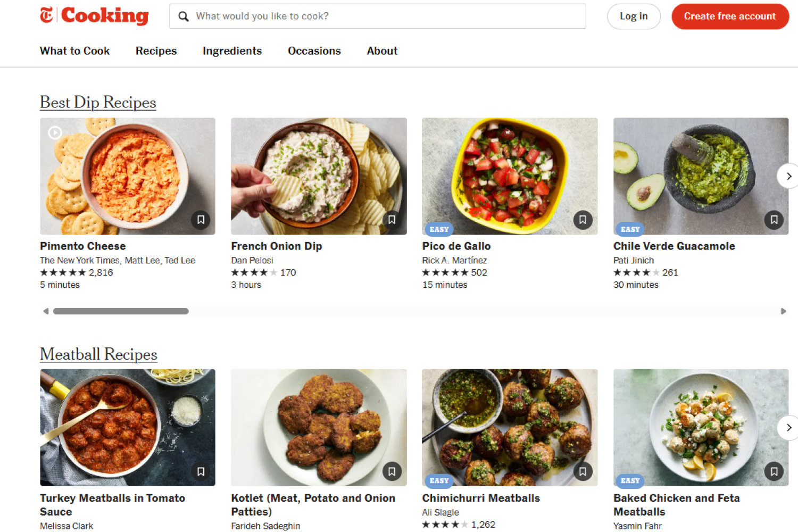798x532 pixels.
Task: Save Turkey Meatballs in Tomato Sauce
Action: pyautogui.click(x=201, y=471)
